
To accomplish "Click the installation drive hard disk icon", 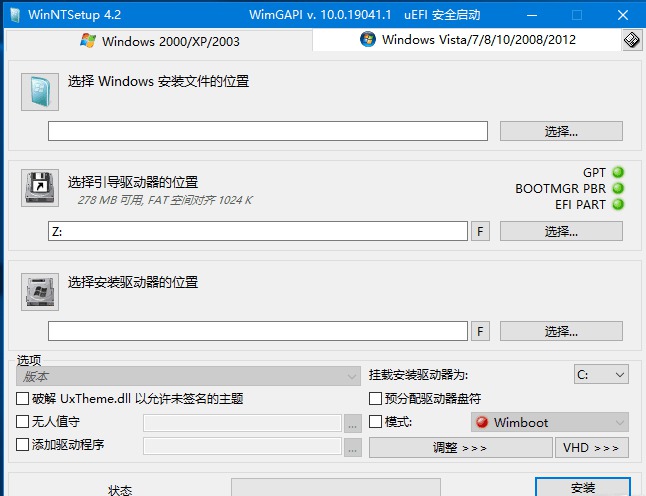I will tap(40, 292).
